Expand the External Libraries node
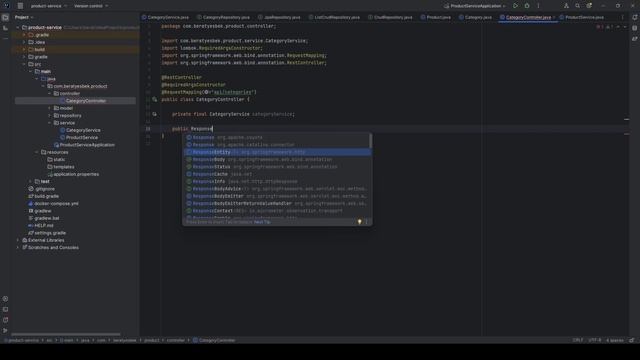640x360 pixels. (18, 240)
